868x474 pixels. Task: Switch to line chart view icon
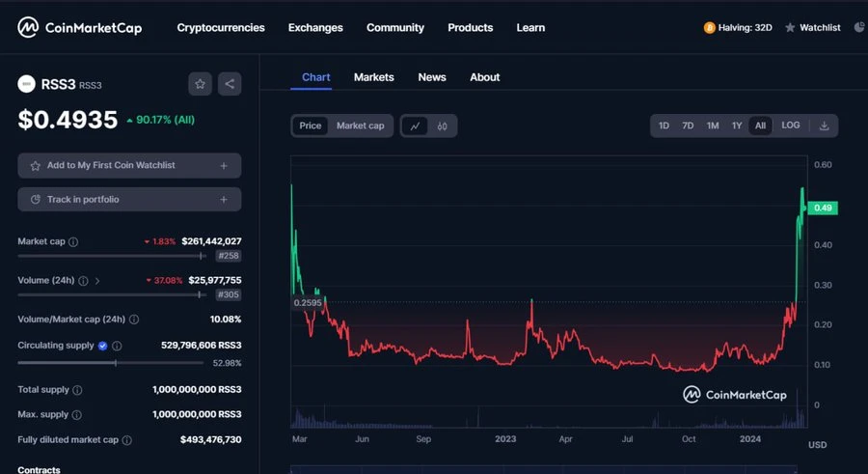(415, 125)
